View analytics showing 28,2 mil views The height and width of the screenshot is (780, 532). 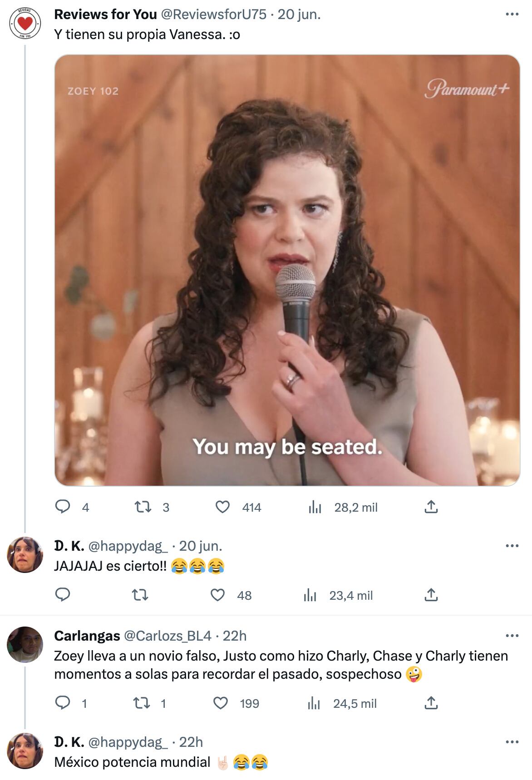315,507
